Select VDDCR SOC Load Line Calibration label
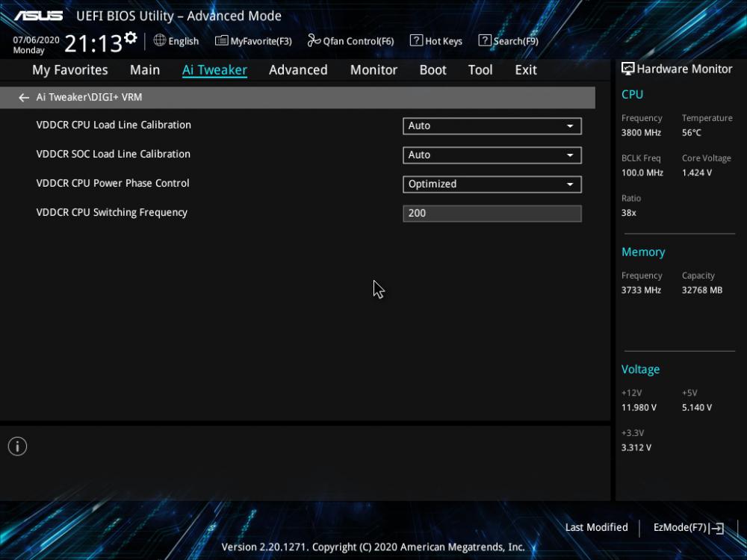 [x=113, y=154]
